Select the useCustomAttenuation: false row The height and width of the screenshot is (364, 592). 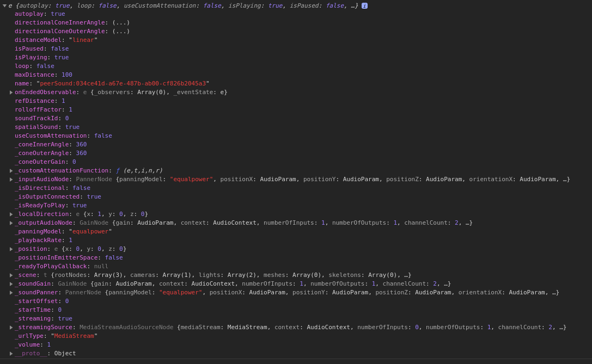(x=63, y=136)
